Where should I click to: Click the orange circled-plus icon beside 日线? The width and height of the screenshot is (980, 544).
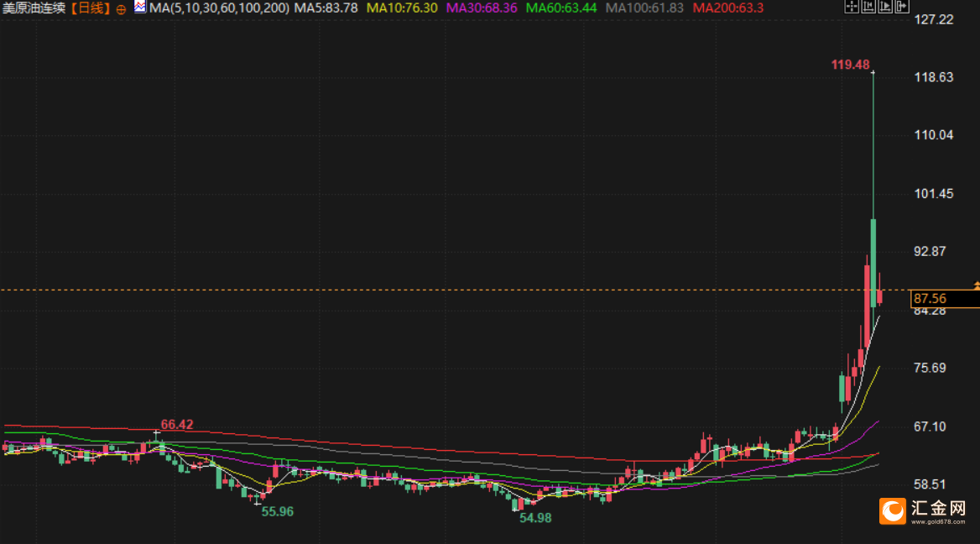[x=122, y=9]
